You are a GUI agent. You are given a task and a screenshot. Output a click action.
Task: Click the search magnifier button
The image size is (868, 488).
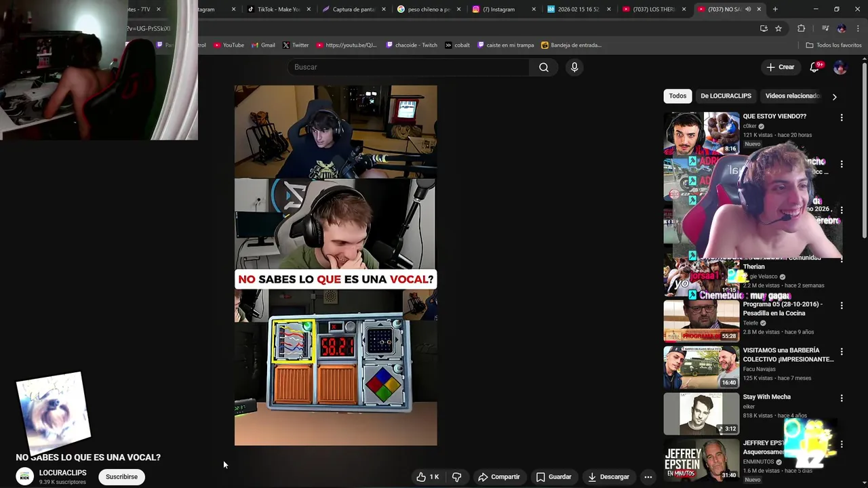click(x=544, y=67)
